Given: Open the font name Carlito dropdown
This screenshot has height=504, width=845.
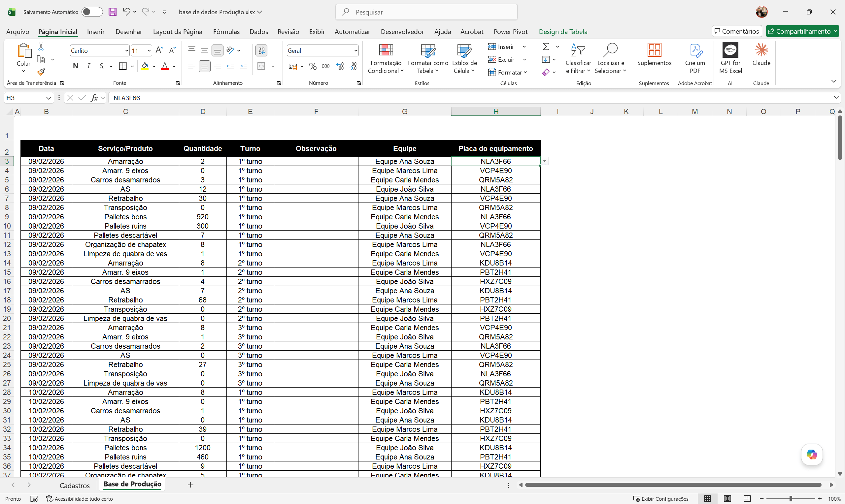Looking at the screenshot, I should pos(127,50).
